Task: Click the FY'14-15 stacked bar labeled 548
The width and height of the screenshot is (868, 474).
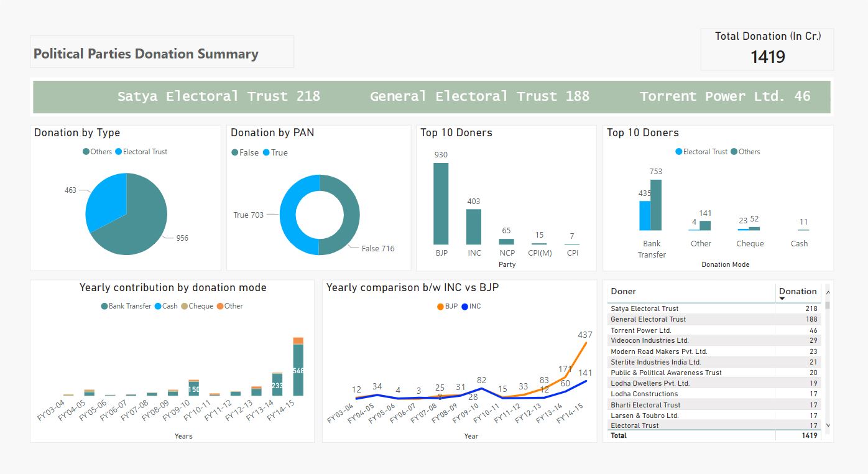Action: tap(298, 369)
